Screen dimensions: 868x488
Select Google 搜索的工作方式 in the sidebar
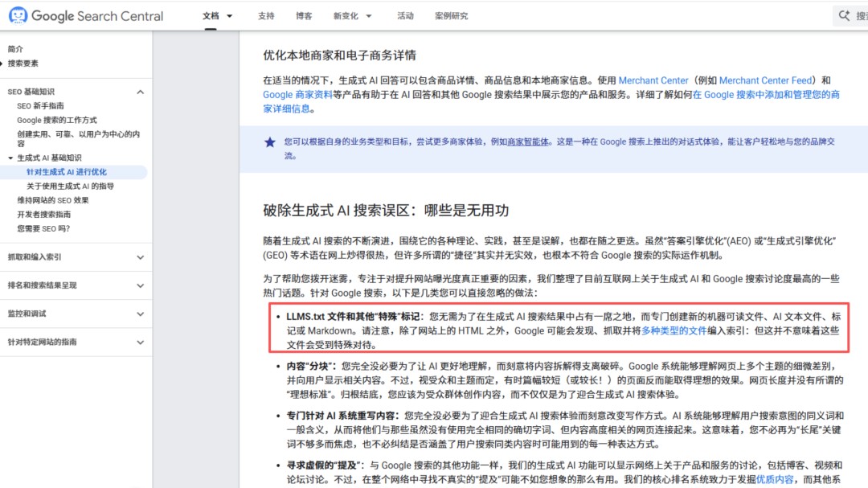(x=57, y=121)
